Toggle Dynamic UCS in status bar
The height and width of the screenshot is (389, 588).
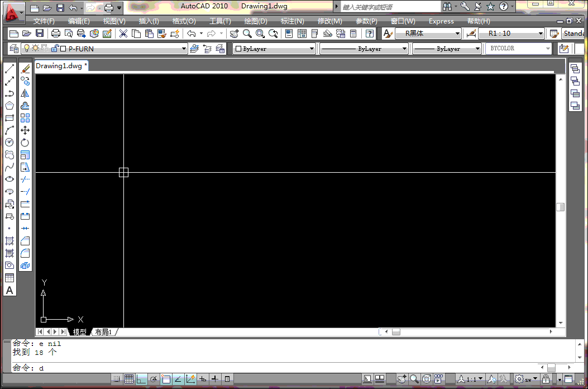click(190, 379)
